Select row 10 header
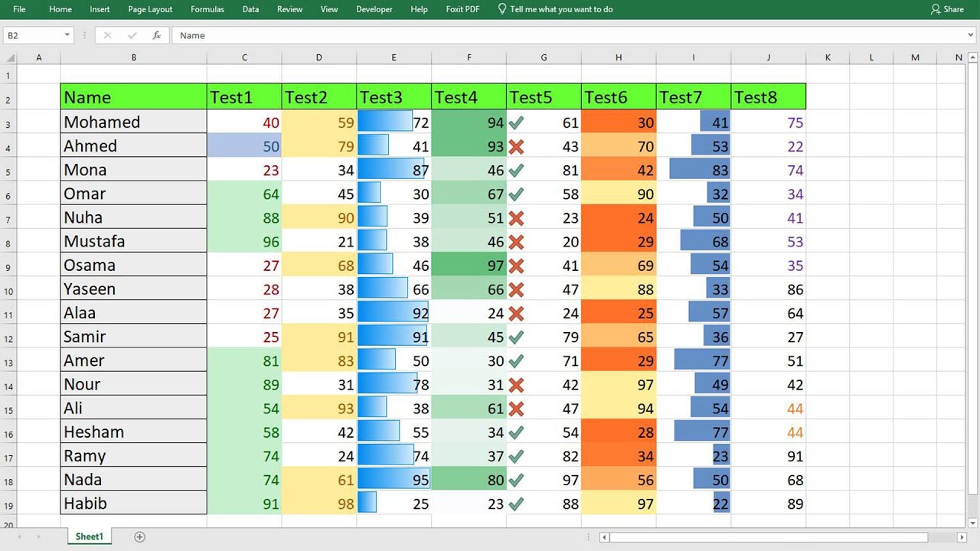980x551 pixels. click(x=8, y=289)
